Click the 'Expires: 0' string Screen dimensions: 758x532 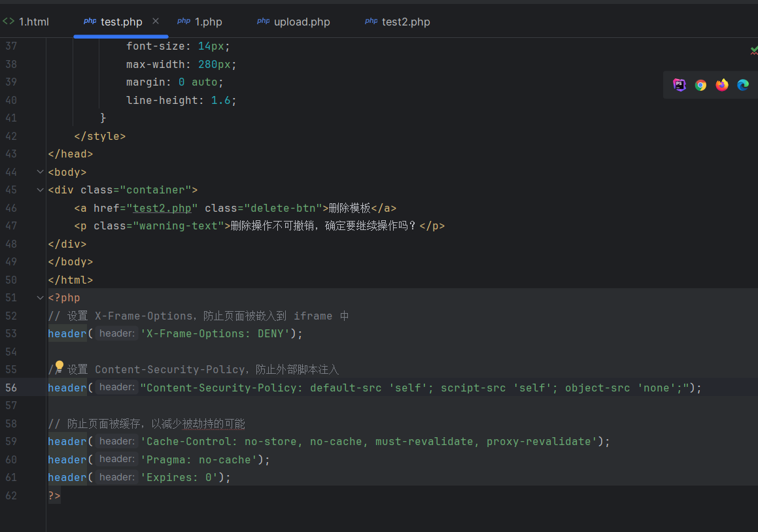(x=179, y=477)
